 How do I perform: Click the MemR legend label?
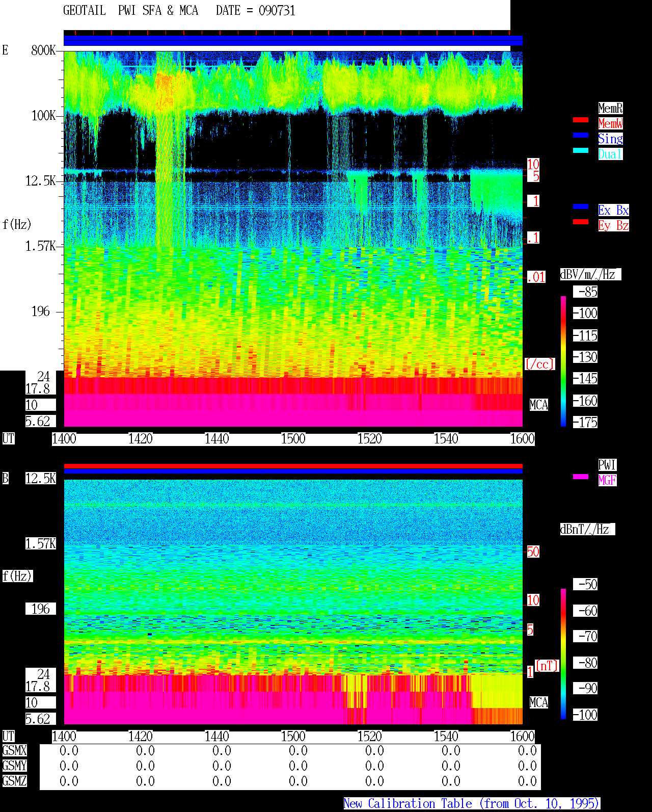click(x=610, y=108)
